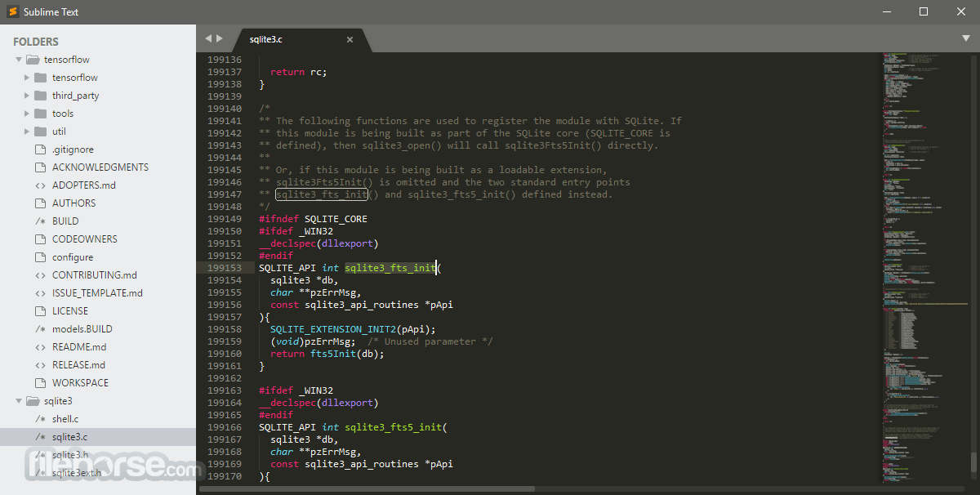980x495 pixels.
Task: Click line number 199153 in gutter
Action: (225, 268)
